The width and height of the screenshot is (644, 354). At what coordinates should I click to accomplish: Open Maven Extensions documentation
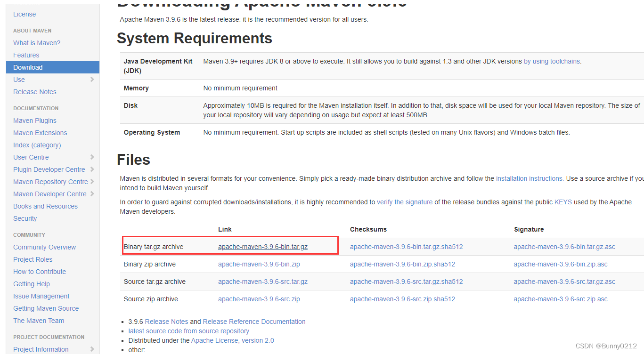pyautogui.click(x=40, y=133)
